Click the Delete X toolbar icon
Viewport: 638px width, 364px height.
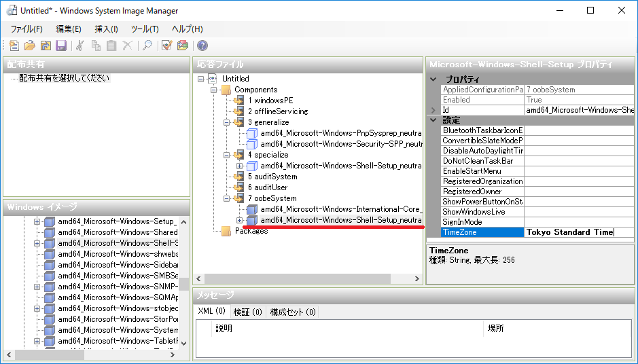coord(127,45)
